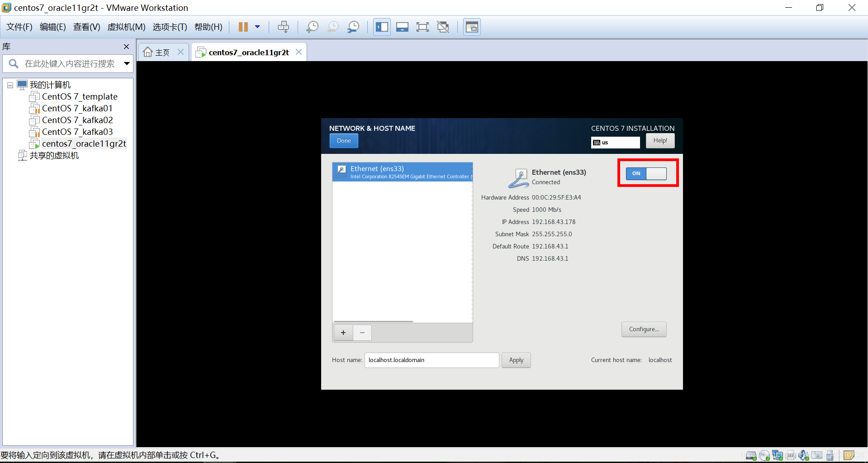Click the hard disk status icon
The image size is (868, 463).
click(x=751, y=455)
